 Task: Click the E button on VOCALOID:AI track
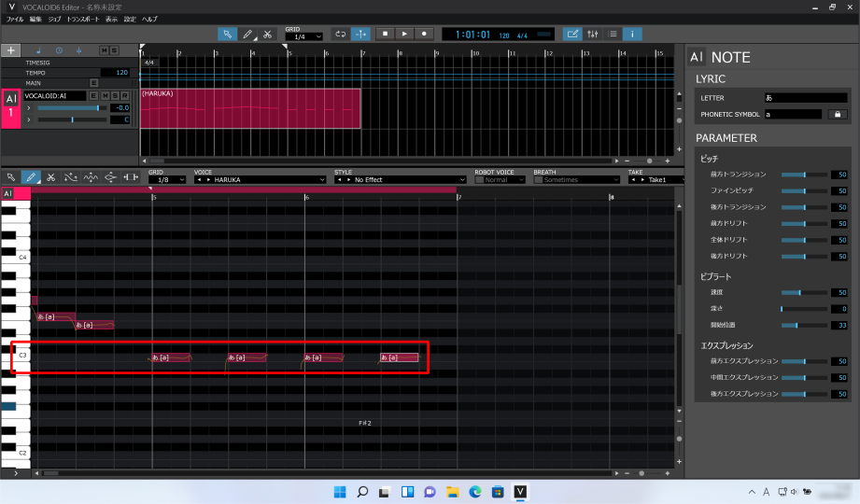pyautogui.click(x=93, y=96)
